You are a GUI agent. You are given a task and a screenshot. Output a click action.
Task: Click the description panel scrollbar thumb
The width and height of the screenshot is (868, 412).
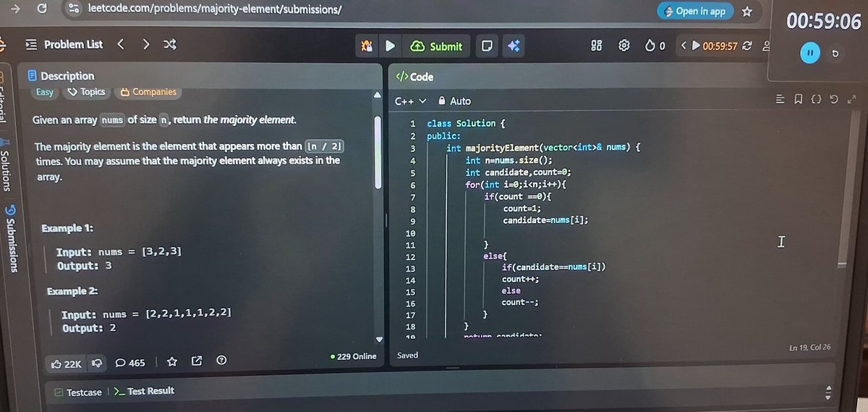tap(377, 152)
